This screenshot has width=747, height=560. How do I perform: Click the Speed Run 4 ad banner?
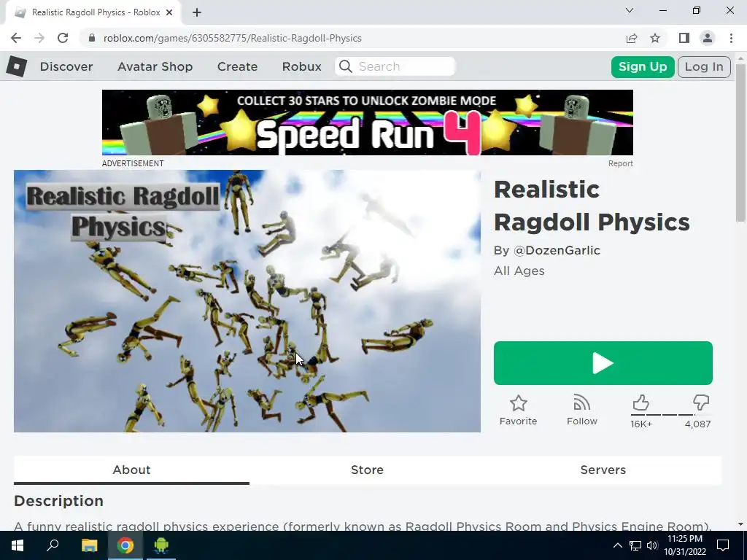368,122
